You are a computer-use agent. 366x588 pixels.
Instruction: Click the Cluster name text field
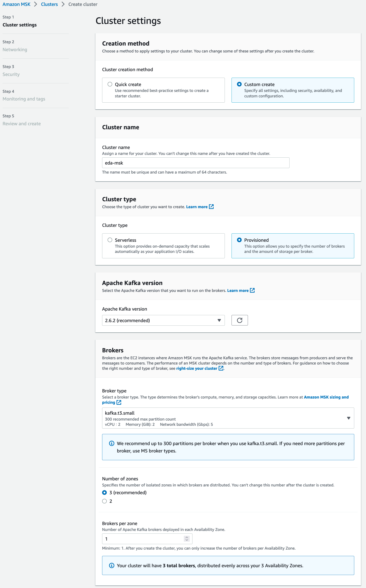[x=196, y=163]
